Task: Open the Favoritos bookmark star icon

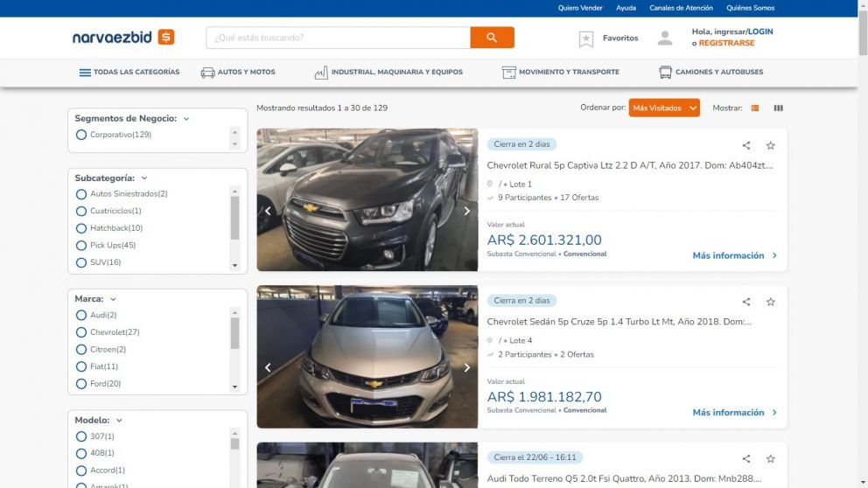Action: pos(586,38)
